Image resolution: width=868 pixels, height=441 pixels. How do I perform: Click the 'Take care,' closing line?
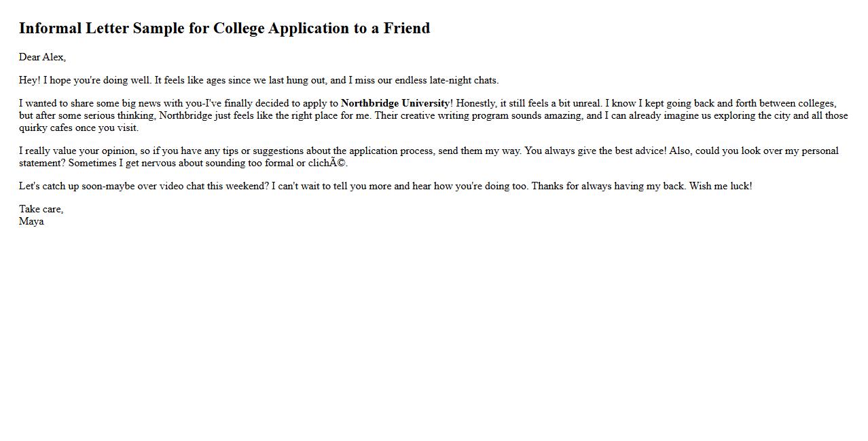coord(41,209)
